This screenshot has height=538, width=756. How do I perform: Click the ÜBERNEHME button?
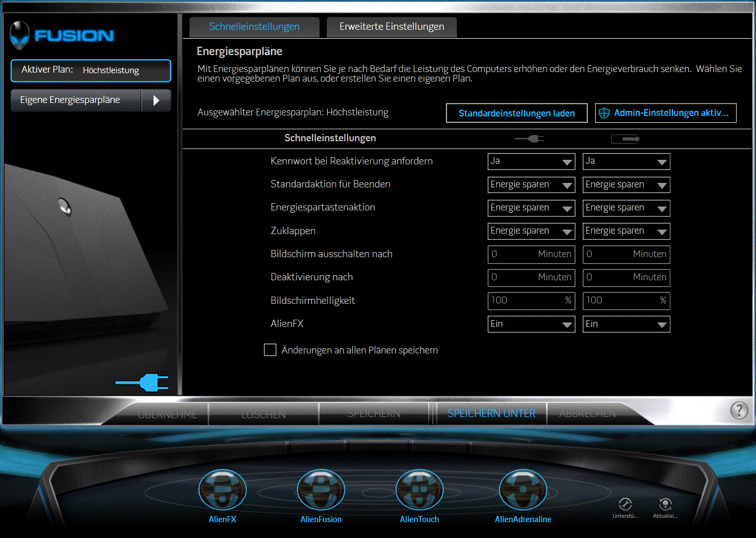point(168,414)
